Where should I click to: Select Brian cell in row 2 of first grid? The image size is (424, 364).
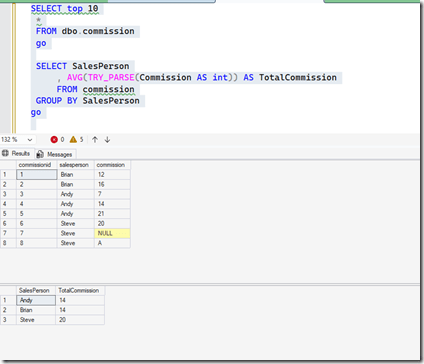coord(75,184)
